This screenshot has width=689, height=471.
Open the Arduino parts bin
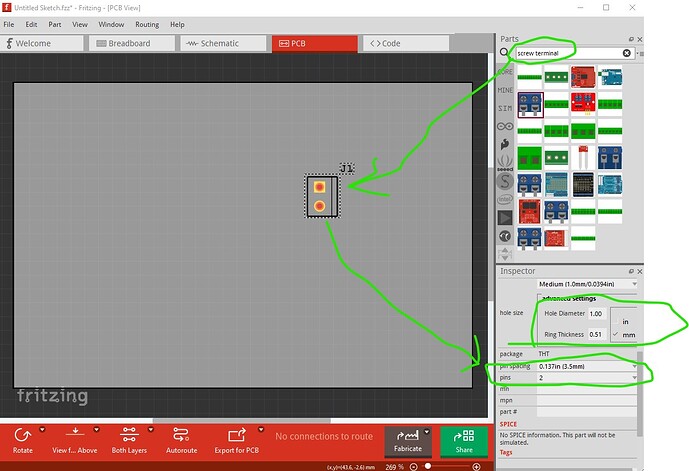[x=505, y=127]
